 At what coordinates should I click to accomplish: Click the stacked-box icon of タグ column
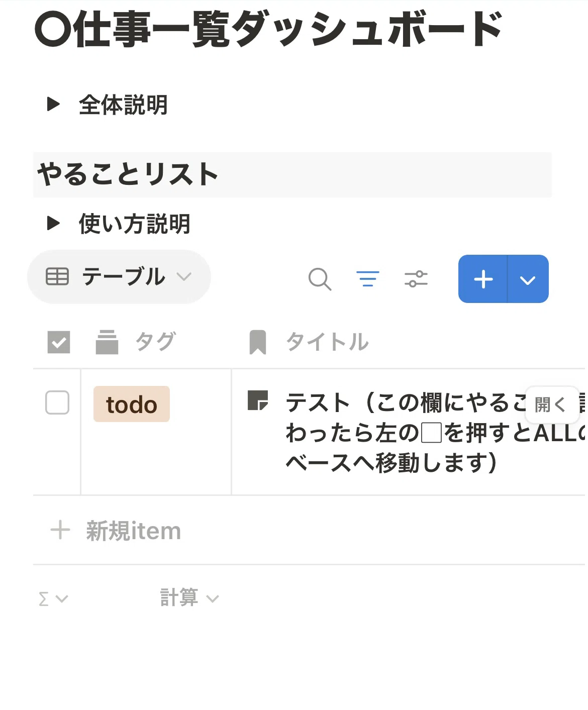(107, 342)
